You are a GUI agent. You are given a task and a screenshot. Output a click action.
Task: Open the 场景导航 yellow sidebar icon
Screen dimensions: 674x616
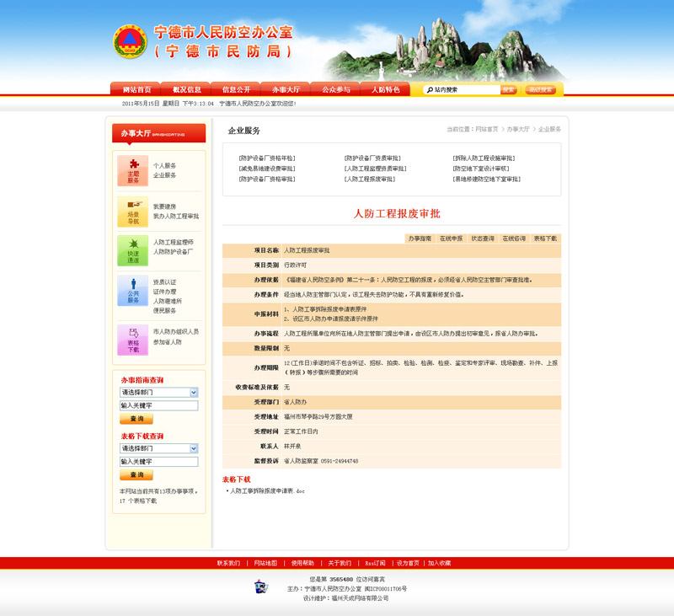[132, 212]
